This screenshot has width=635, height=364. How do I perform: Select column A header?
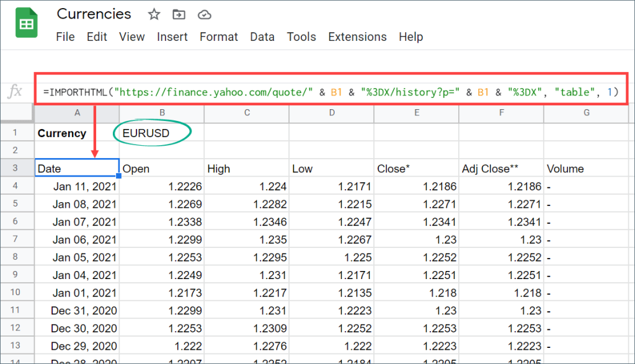[77, 113]
